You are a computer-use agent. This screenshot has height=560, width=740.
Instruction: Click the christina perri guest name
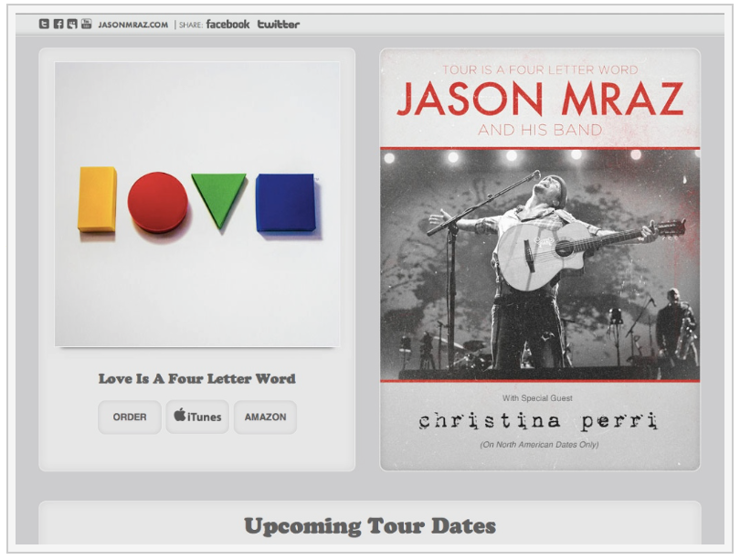538,420
